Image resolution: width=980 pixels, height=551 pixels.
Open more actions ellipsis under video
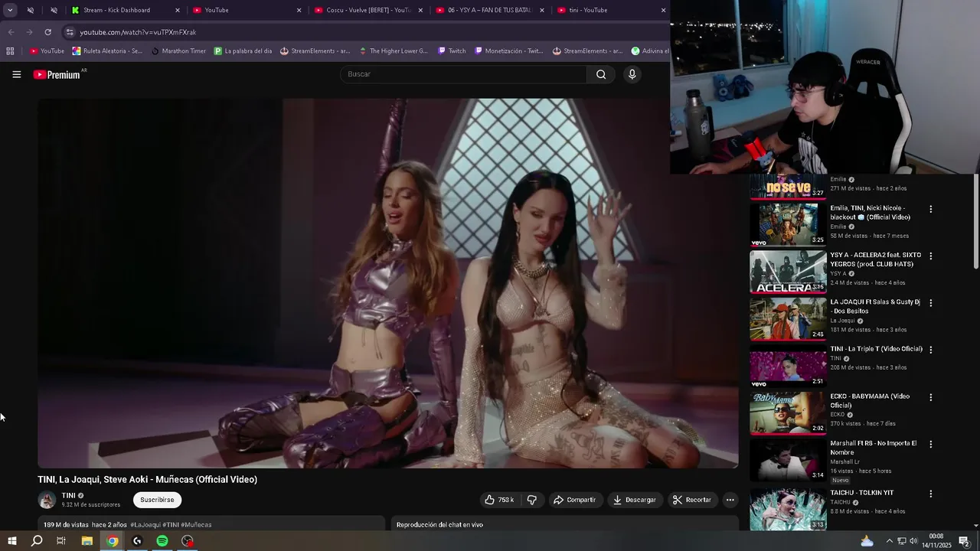pos(730,500)
